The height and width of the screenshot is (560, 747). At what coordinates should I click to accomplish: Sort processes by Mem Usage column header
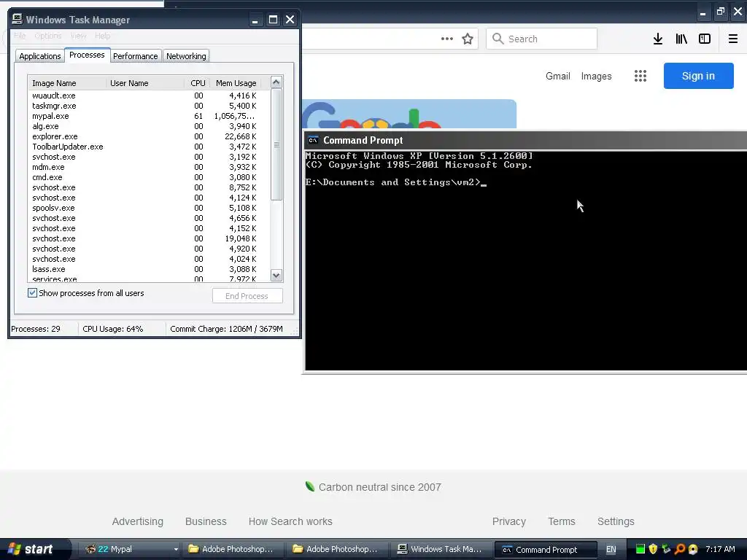[x=236, y=83]
